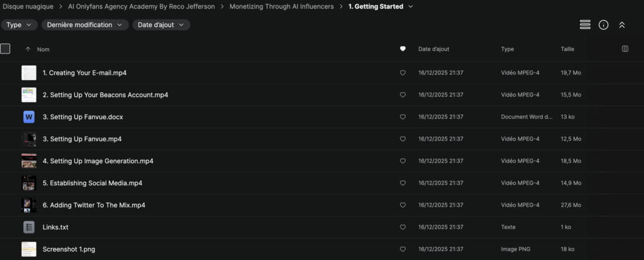Favorite the Creating Your E-mail.mp4 file

coord(402,73)
